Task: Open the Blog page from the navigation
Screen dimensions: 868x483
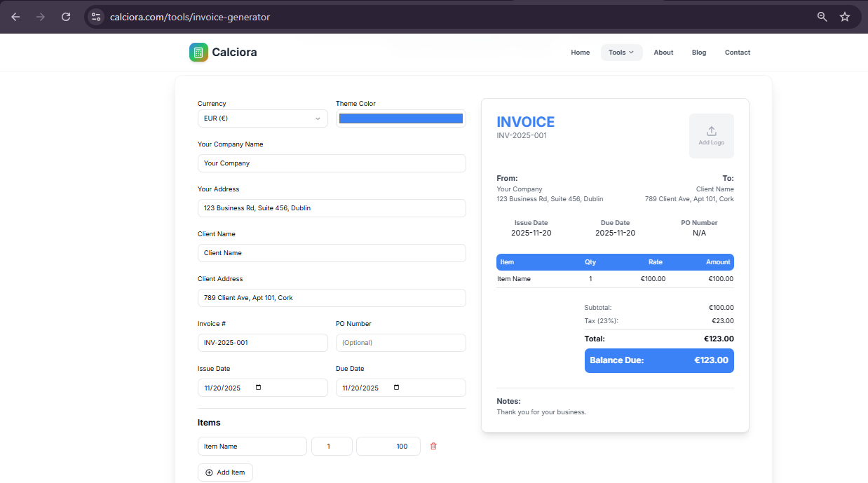Action: click(698, 52)
